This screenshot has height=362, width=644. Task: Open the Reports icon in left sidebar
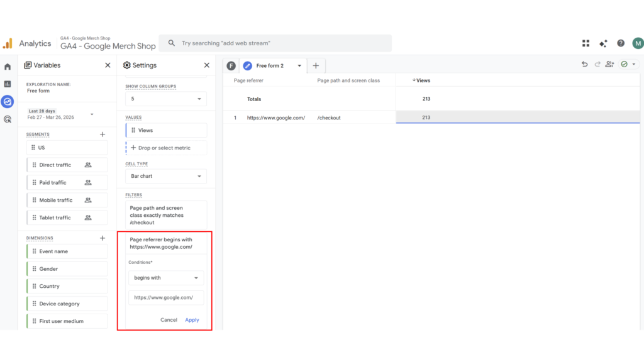tap(8, 84)
